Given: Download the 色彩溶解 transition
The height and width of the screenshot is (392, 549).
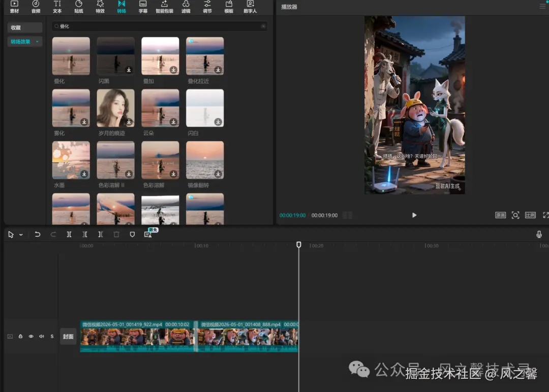Looking at the screenshot, I should [173, 174].
